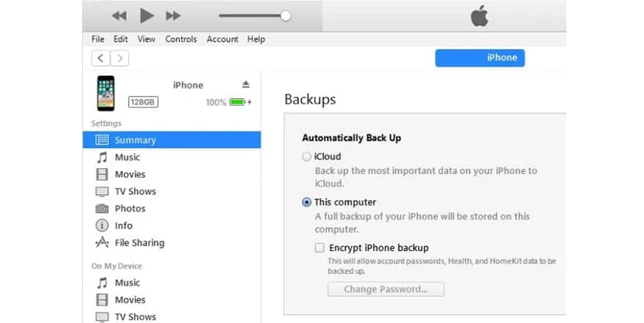Click the iPhone device thumbnail
This screenshot has height=323, width=644.
tap(105, 93)
